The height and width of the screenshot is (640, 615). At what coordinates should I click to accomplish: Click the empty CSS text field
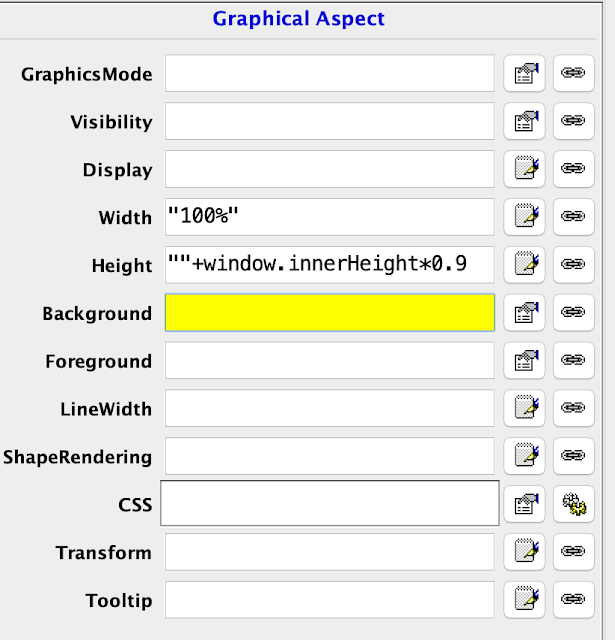tap(329, 504)
